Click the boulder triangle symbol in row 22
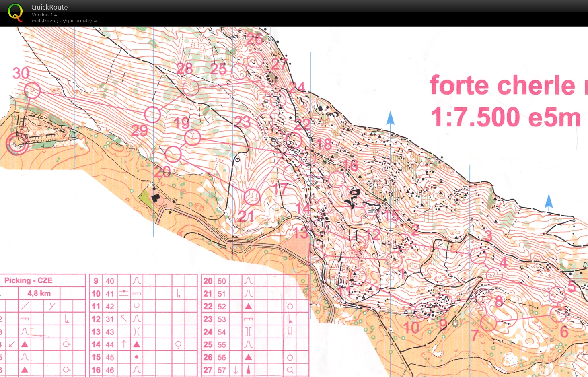 click(x=249, y=306)
